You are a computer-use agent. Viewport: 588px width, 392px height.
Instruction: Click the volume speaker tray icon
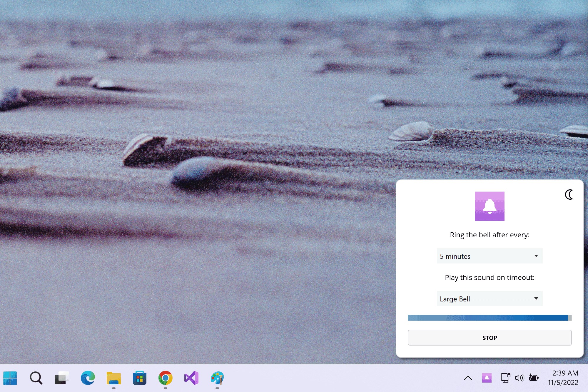click(519, 378)
